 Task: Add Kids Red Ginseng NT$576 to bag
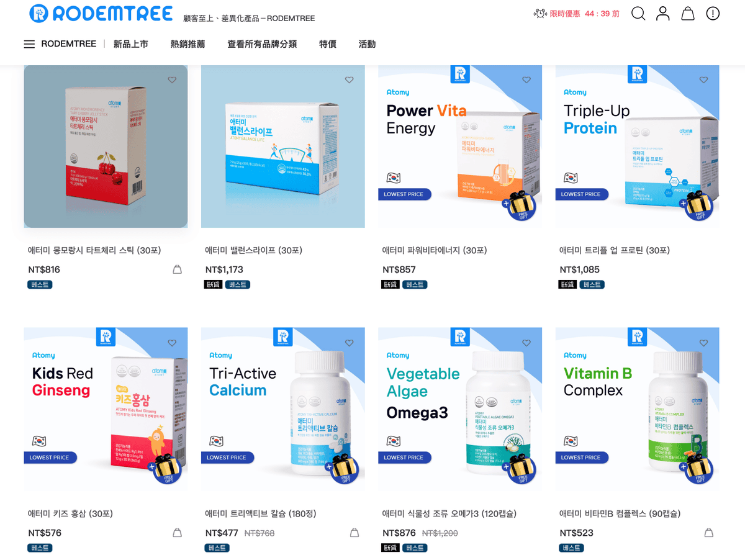(x=177, y=533)
